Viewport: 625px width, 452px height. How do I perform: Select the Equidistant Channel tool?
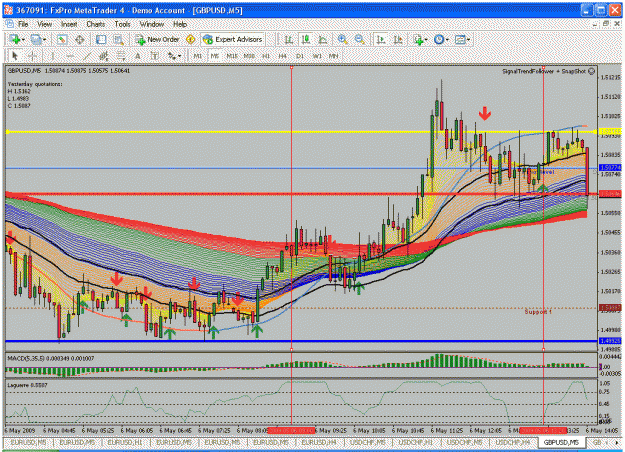[104, 56]
